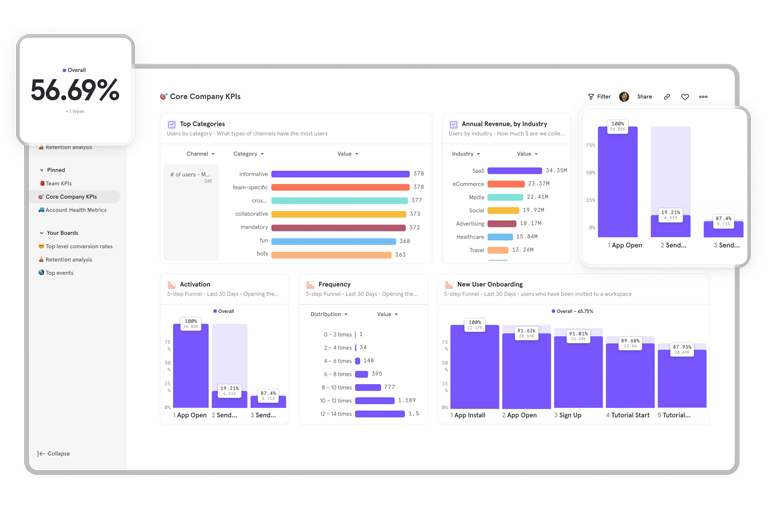Click the Top Categories report icon

point(172,125)
